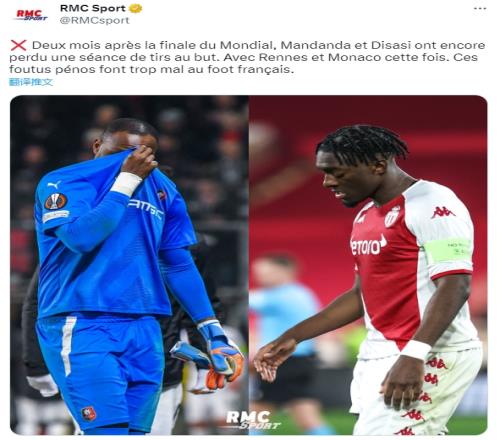Click the RMC Sport watermark on image
Screen dimensions: 500x440
[x=252, y=420]
